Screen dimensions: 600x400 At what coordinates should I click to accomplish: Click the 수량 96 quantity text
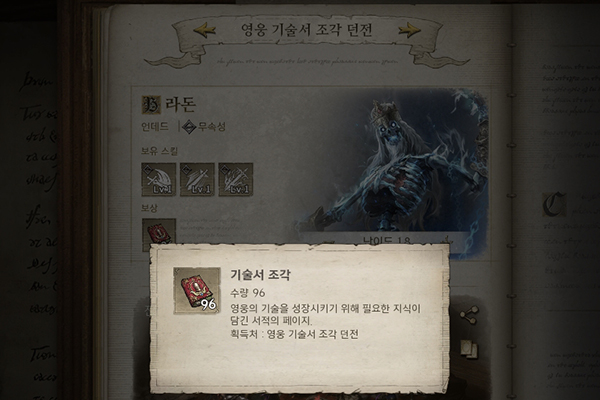(x=248, y=293)
